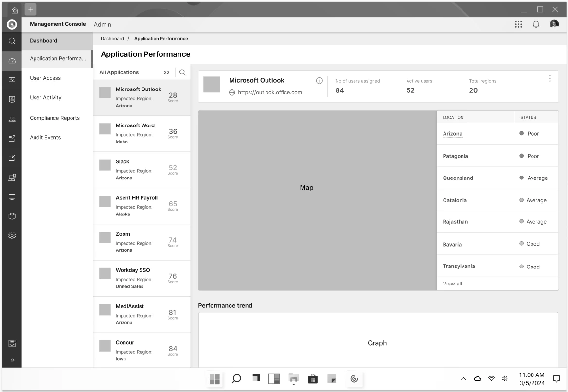This screenshot has width=568, height=392.
Task: Open the monitor chart icon in rail
Action: pos(12,80)
